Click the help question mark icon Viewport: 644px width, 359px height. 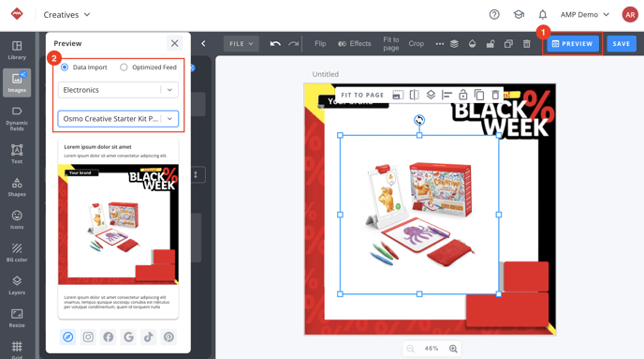pyautogui.click(x=494, y=15)
